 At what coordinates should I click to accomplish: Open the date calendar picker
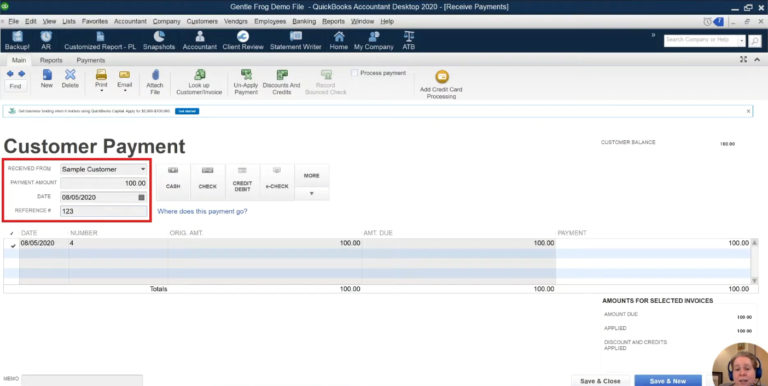tap(142, 197)
